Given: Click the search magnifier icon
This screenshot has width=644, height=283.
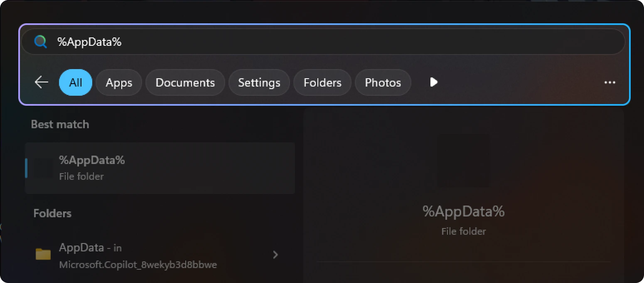Looking at the screenshot, I should tap(40, 41).
